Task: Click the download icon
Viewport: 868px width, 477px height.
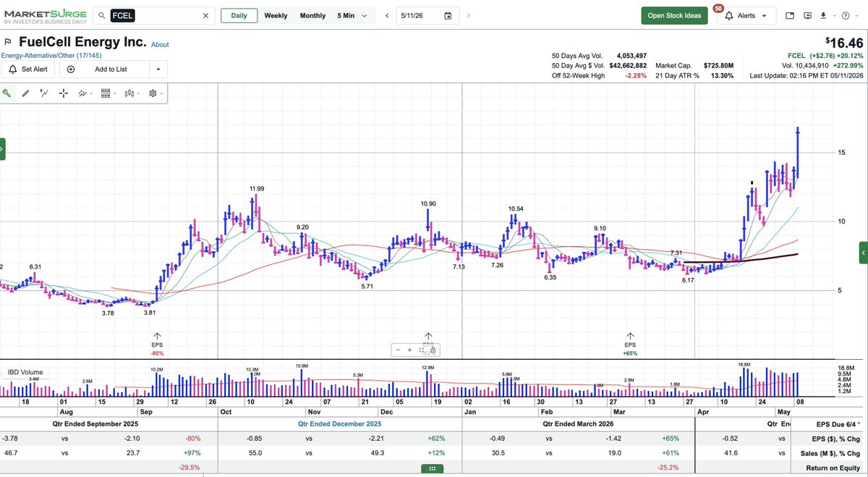Action: (x=823, y=15)
